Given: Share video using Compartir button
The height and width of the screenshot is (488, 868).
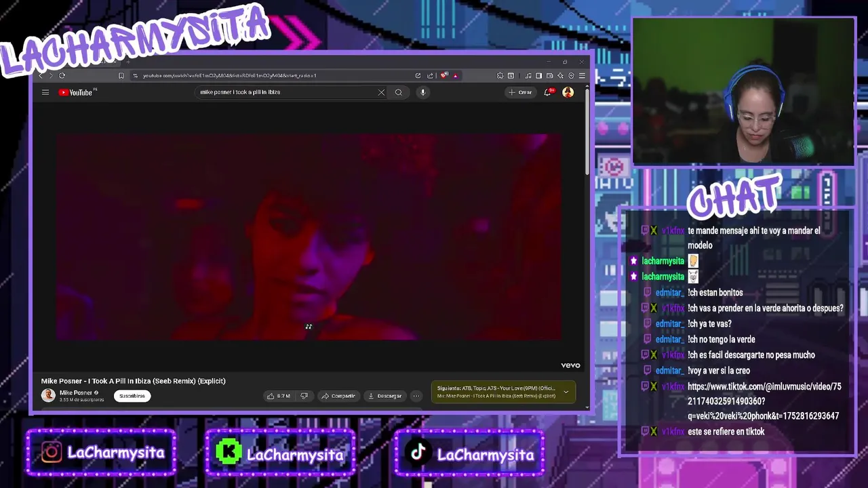Looking at the screenshot, I should click(338, 396).
